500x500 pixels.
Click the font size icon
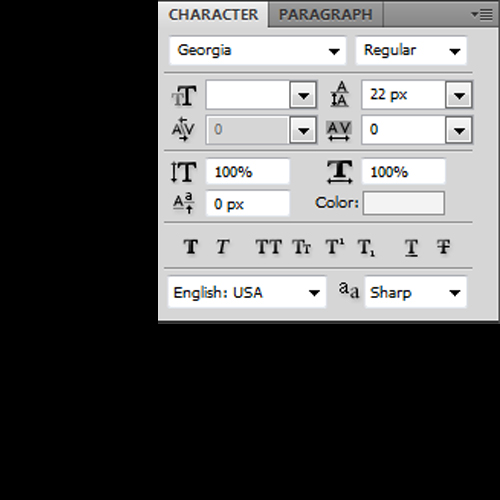tap(184, 96)
